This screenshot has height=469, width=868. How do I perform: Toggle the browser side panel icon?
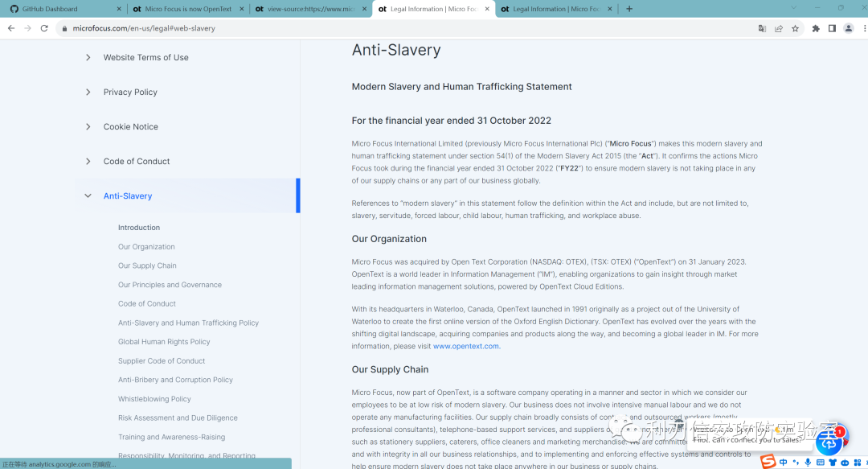[832, 28]
